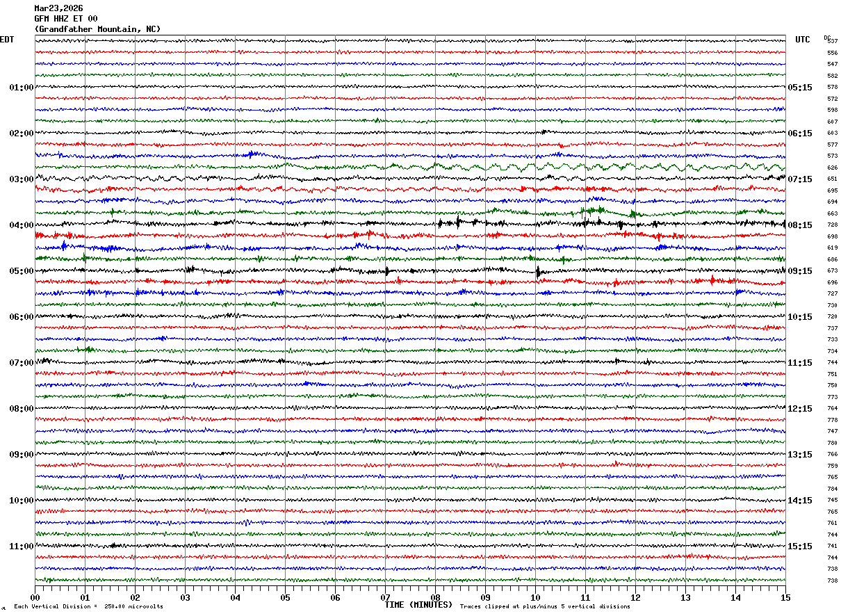Click the 07:15 UTC time label
Viewport: 841px width, 616px height.
click(800, 179)
